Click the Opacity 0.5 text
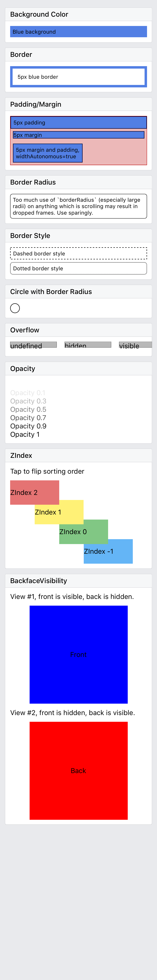The width and height of the screenshot is (157, 980). pos(28,409)
